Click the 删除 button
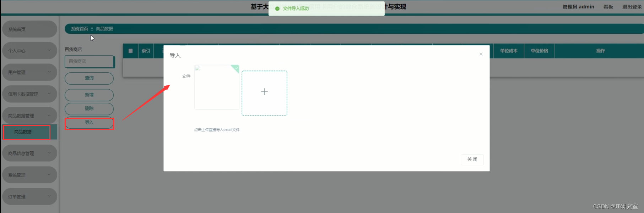 tap(89, 108)
